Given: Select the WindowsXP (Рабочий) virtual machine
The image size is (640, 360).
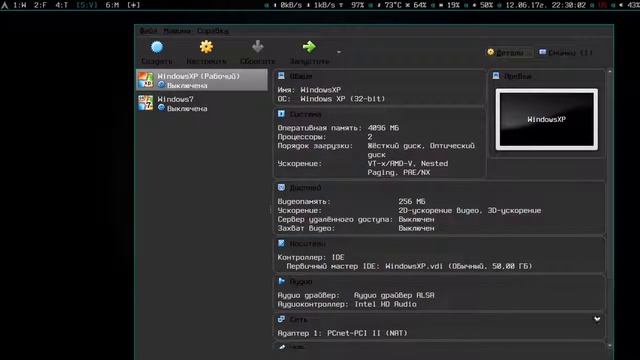Looking at the screenshot, I should click(202, 80).
